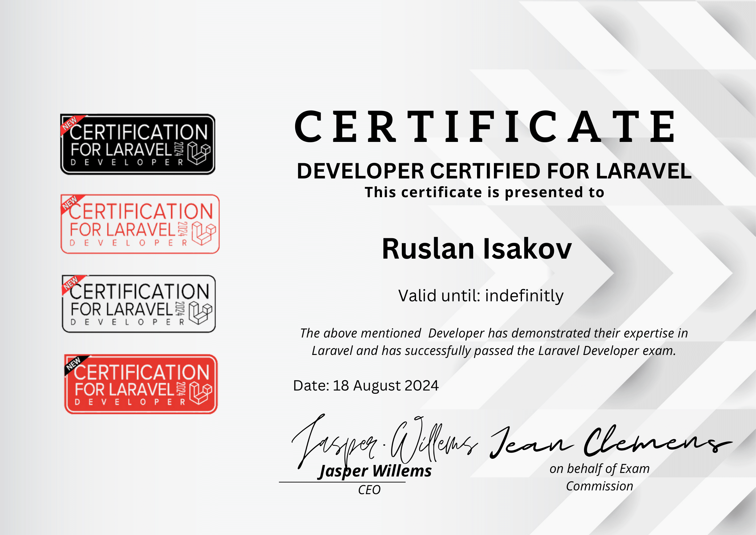This screenshot has height=535, width=756.
Task: Click the Laravel logo in solid red badge
Action: [200, 393]
